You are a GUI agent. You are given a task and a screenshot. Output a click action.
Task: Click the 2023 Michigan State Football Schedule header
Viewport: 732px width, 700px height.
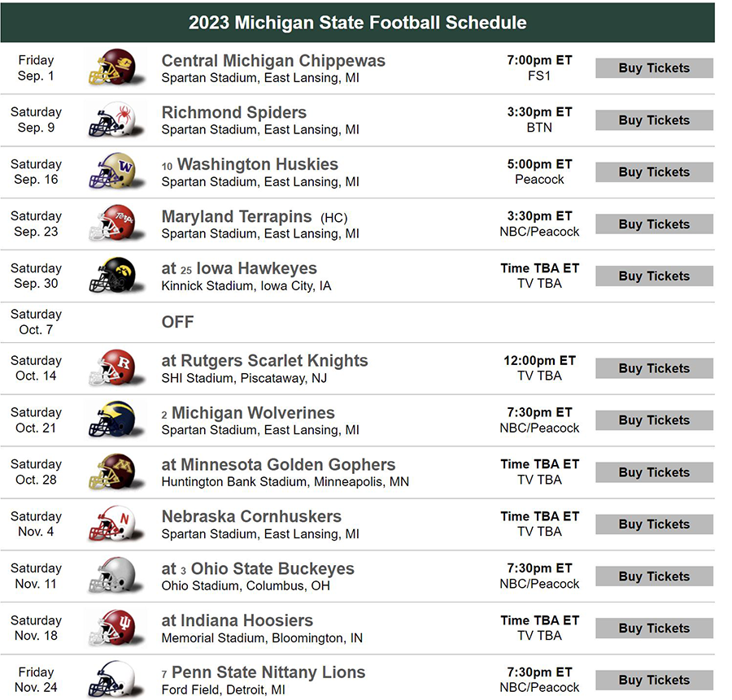point(358,23)
